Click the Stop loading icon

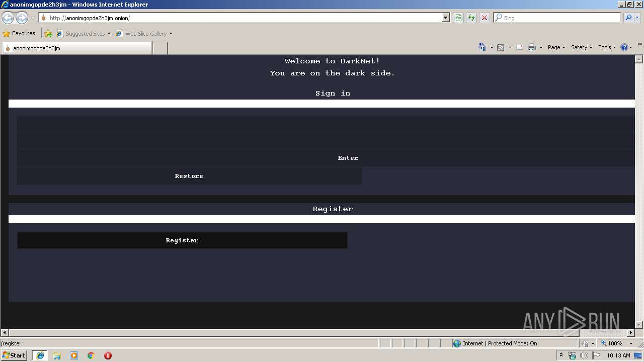coord(484,18)
